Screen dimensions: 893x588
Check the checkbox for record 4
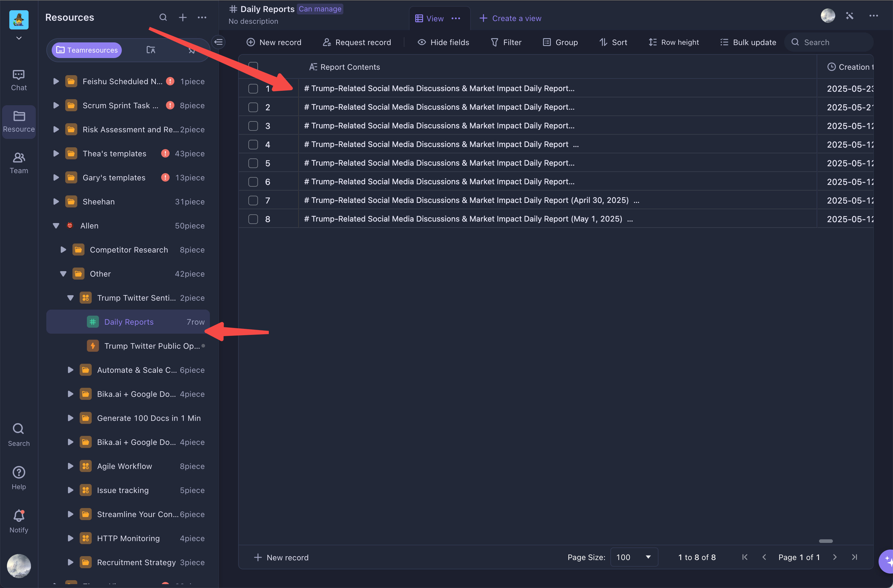253,145
